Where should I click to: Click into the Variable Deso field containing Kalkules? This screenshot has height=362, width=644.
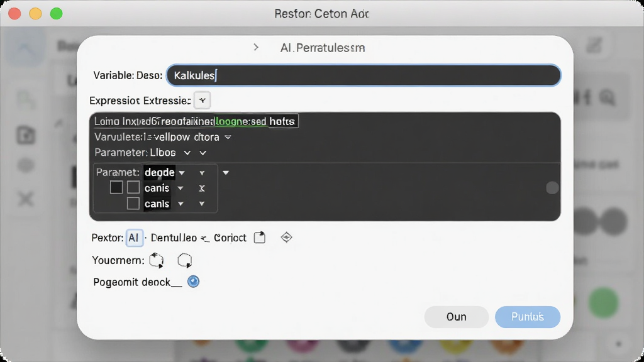point(364,75)
